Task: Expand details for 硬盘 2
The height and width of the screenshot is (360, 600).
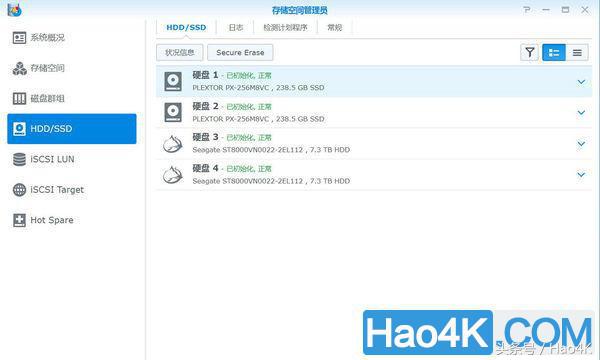Action: [581, 112]
